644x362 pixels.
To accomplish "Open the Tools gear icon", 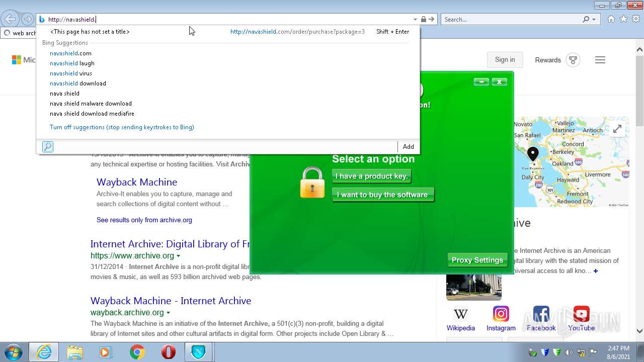I will 636,19.
